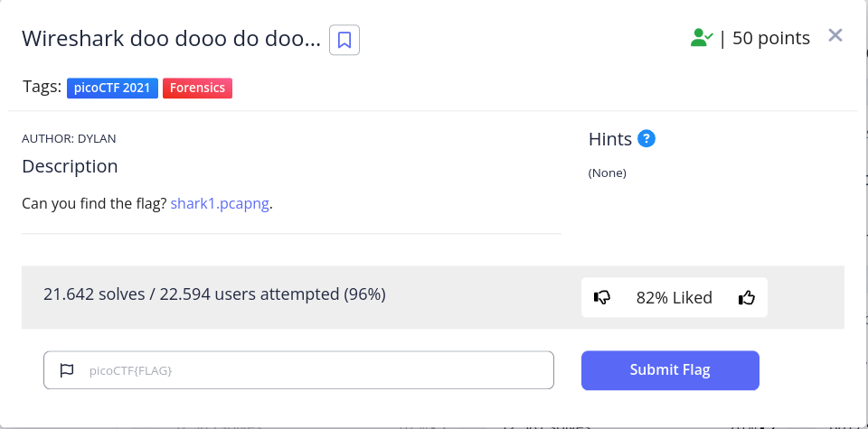Click the thumbs up like icon

pos(746,297)
